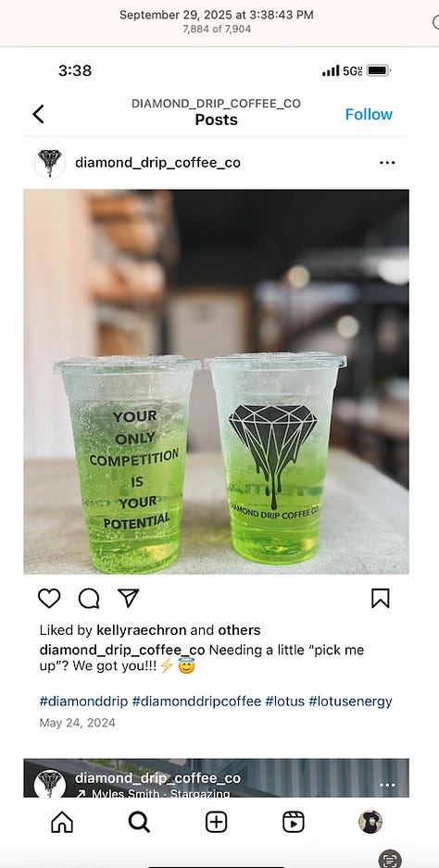This screenshot has width=439, height=868.
Task: Like the post with the heart icon
Action: [x=49, y=598]
